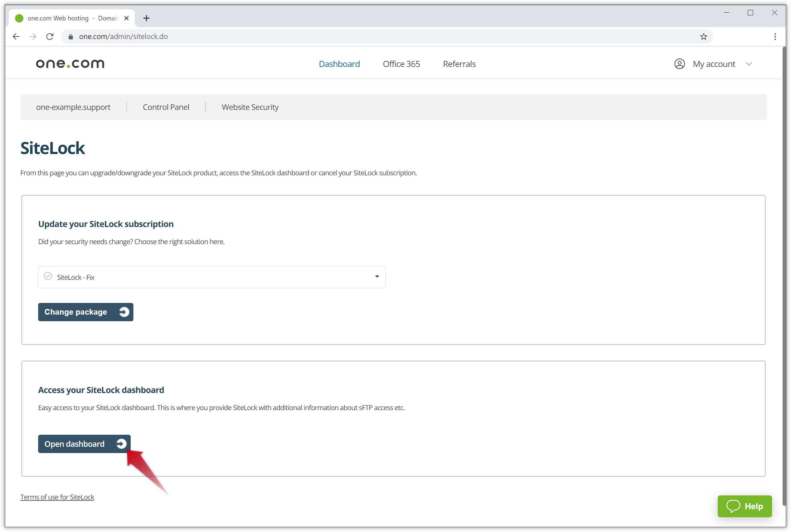The width and height of the screenshot is (791, 532).
Task: Open the Referrals page
Action: [459, 64]
